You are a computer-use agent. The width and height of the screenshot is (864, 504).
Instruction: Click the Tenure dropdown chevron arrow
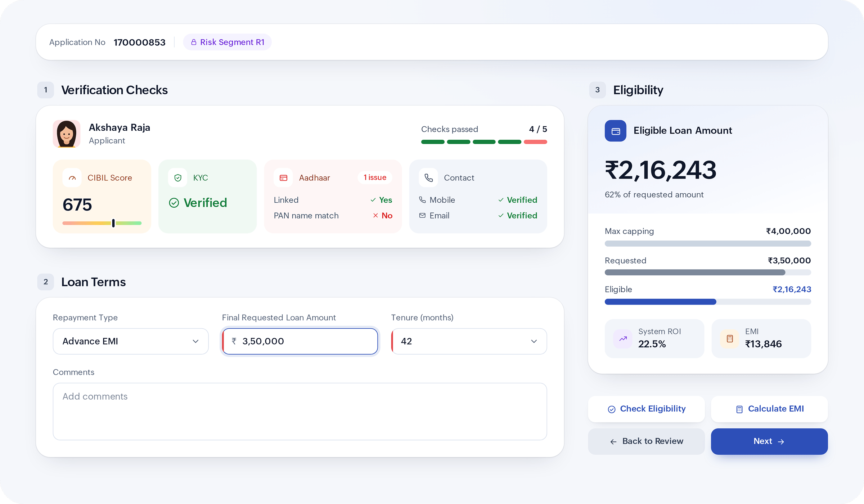click(x=534, y=341)
